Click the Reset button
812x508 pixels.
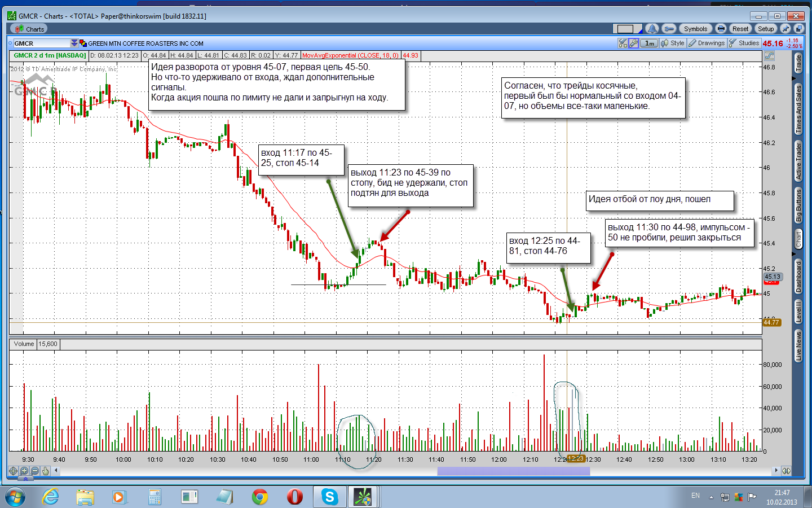[740, 29]
